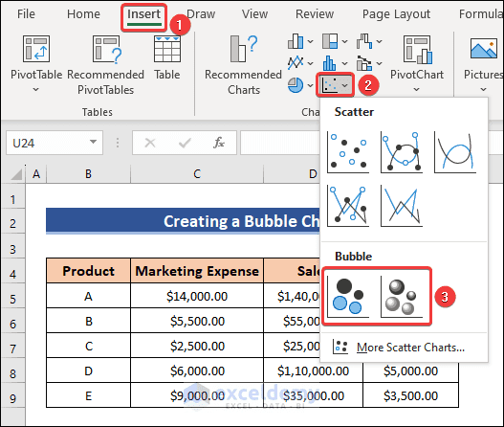Click the Select All corner triangle
This screenshot has width=504, height=427.
[x=16, y=174]
